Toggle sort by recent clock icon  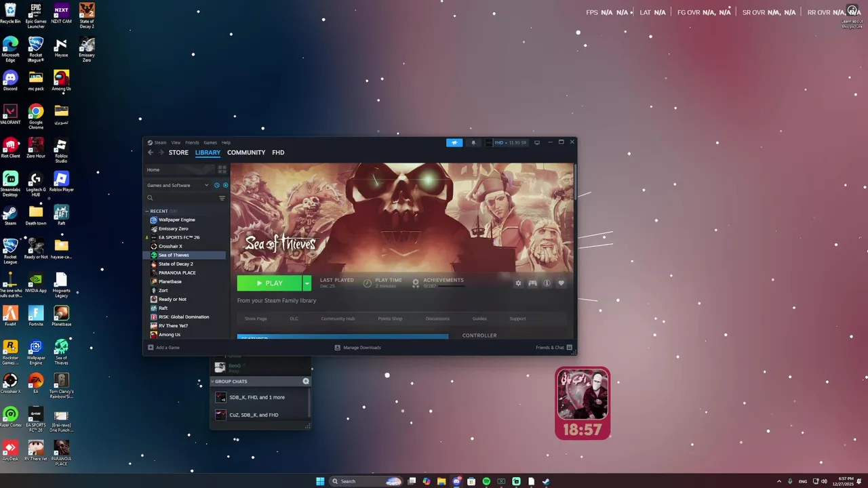[217, 185]
